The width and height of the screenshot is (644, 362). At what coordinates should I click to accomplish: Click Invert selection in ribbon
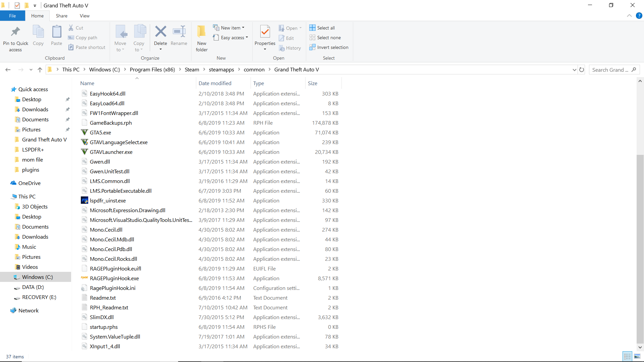tap(329, 47)
